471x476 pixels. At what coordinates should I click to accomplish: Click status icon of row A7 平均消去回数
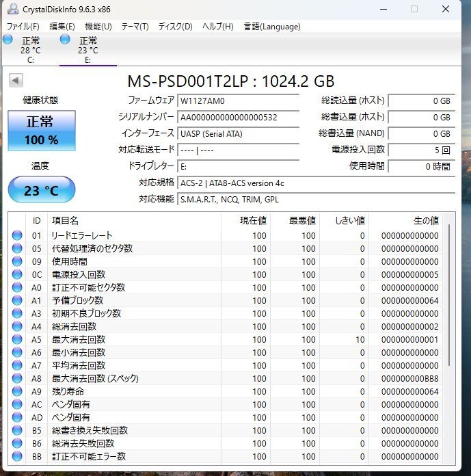coord(17,365)
